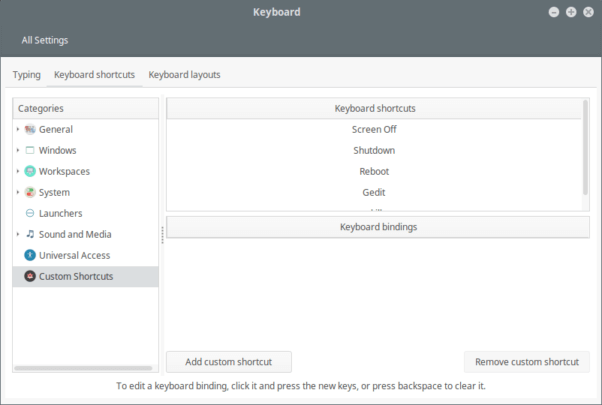The image size is (602, 405).
Task: Click the Universal Access icon
Action: 30,255
